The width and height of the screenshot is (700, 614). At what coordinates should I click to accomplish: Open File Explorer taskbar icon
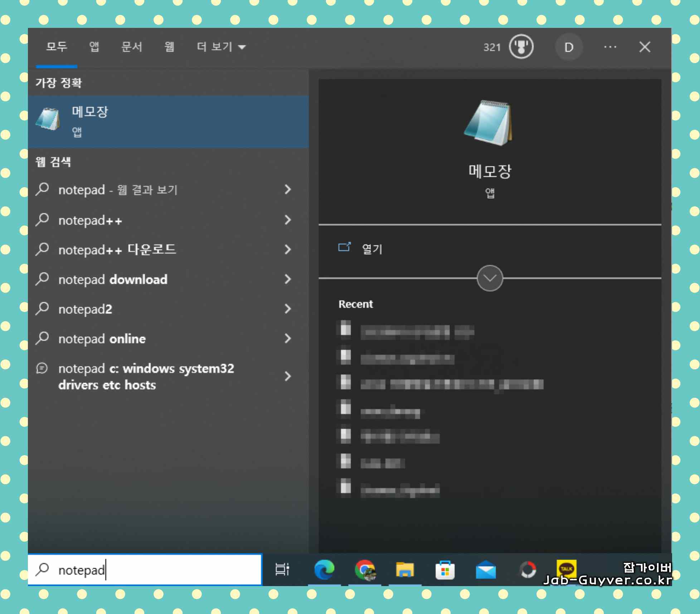click(x=405, y=569)
